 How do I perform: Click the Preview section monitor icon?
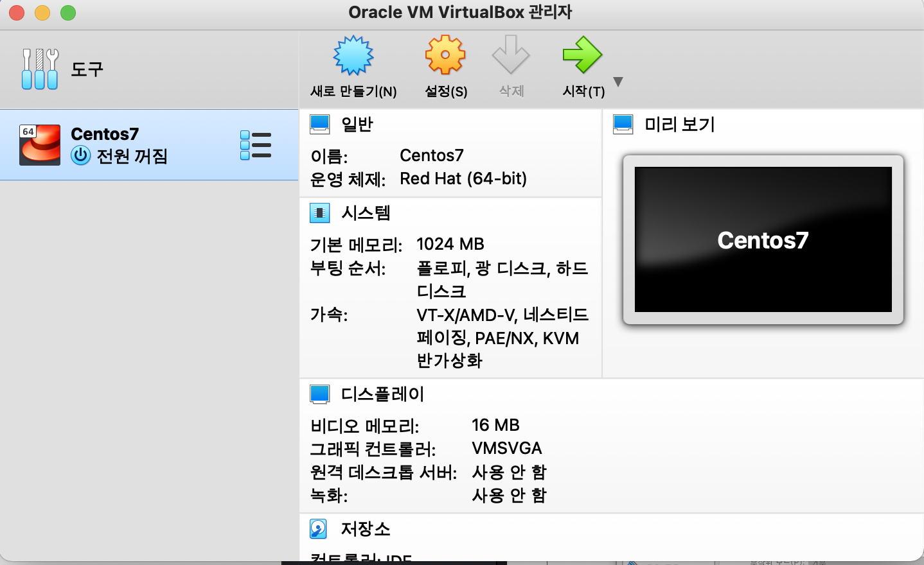click(x=623, y=124)
